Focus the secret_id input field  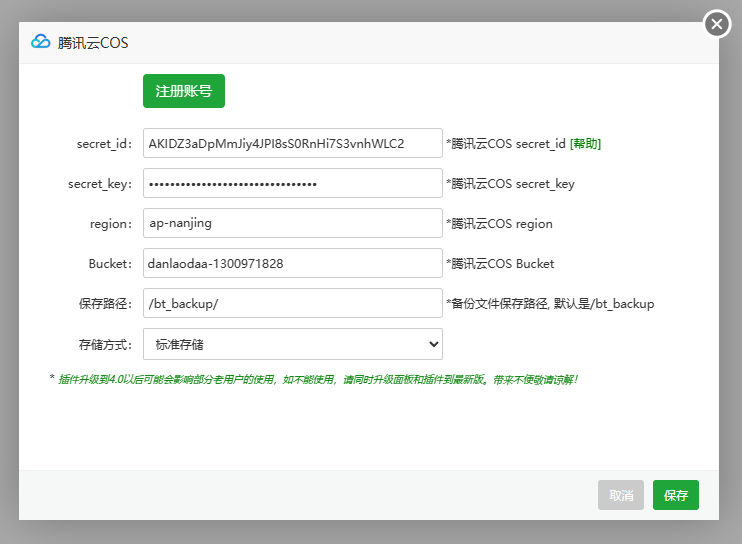point(293,143)
